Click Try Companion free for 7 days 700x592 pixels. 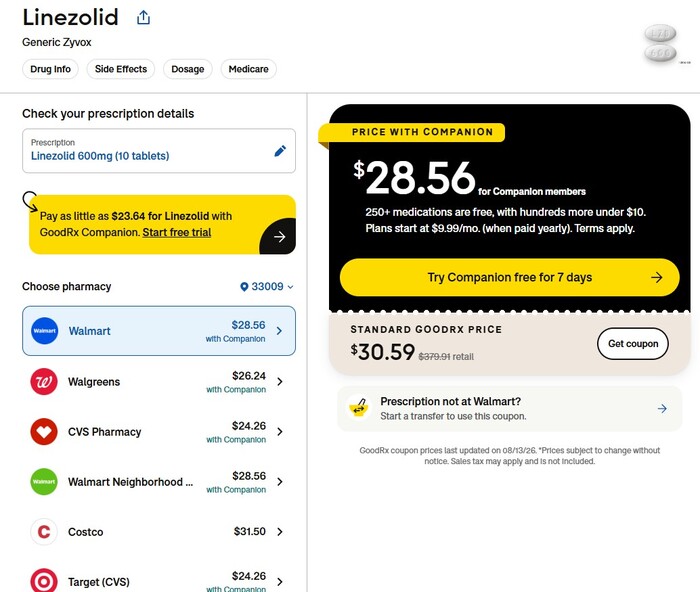point(509,277)
